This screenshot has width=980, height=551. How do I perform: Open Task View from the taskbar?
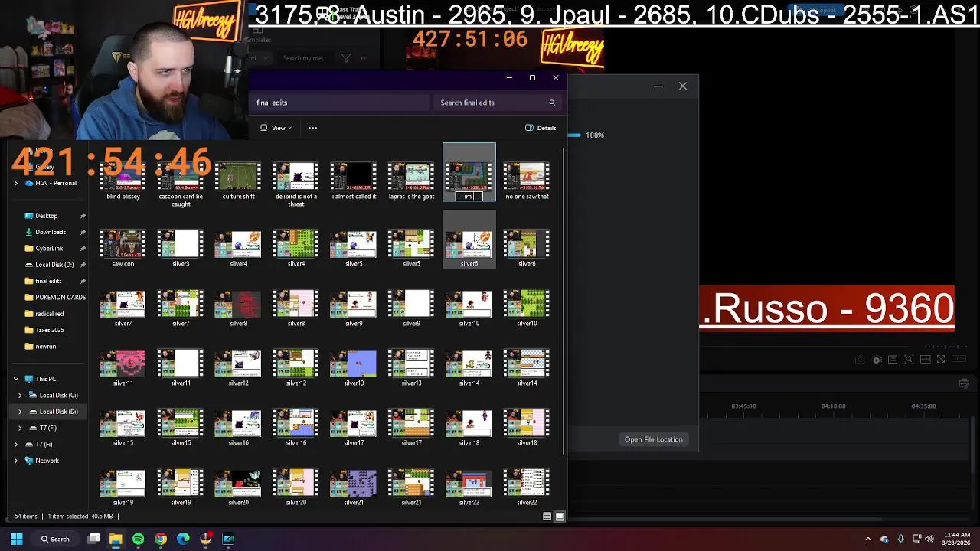[93, 539]
